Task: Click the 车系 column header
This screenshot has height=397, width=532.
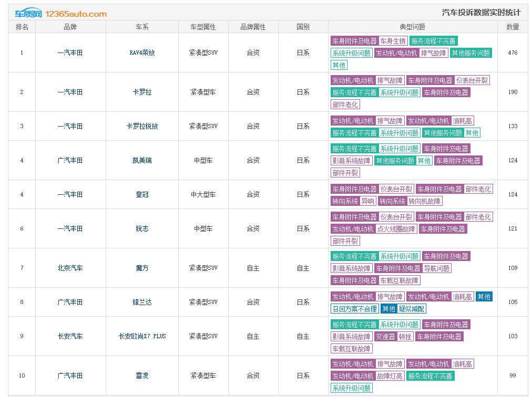Action: pos(142,27)
